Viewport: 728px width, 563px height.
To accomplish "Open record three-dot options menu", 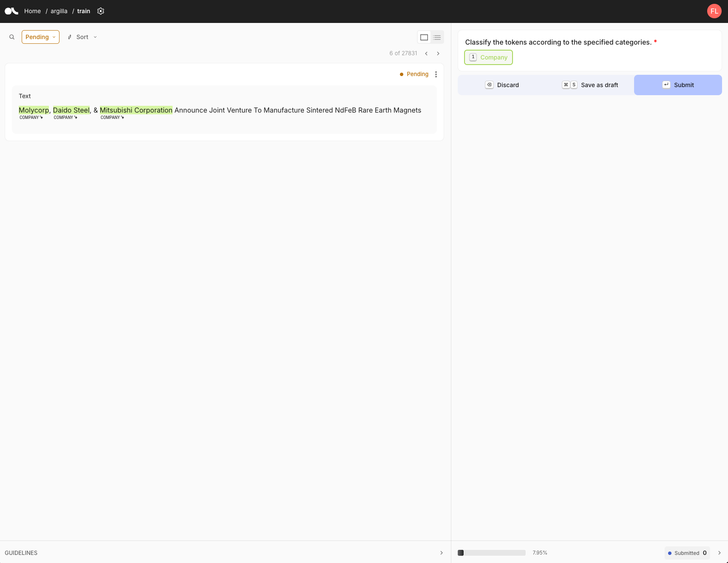I will (436, 74).
